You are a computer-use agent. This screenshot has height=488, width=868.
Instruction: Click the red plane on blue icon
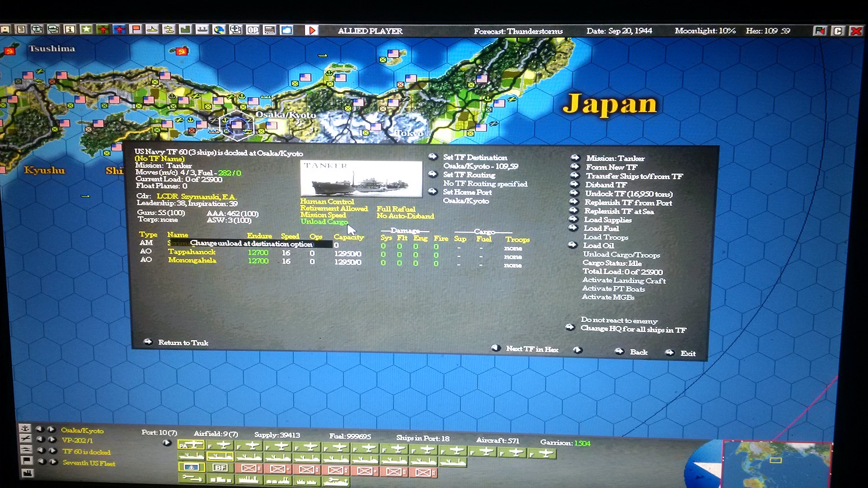120,29
